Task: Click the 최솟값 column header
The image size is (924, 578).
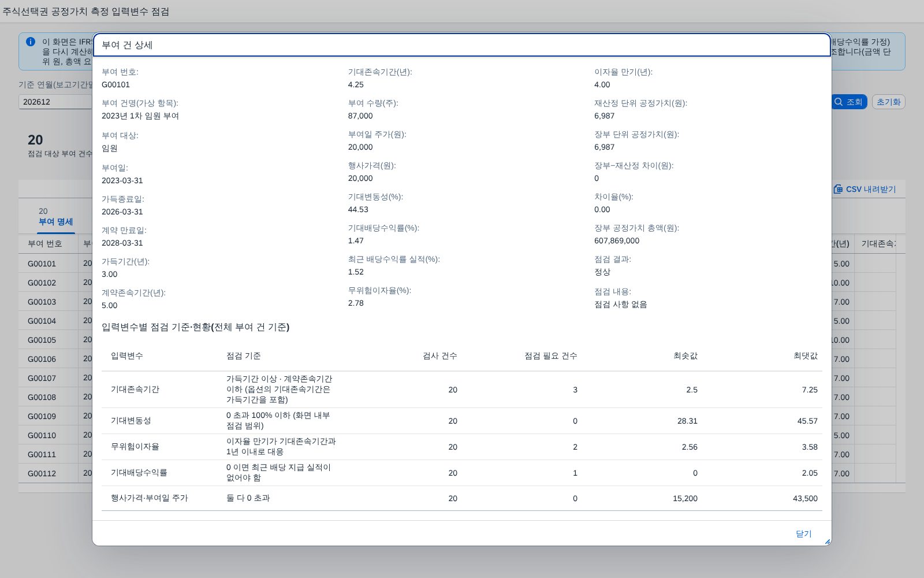Action: tap(685, 355)
